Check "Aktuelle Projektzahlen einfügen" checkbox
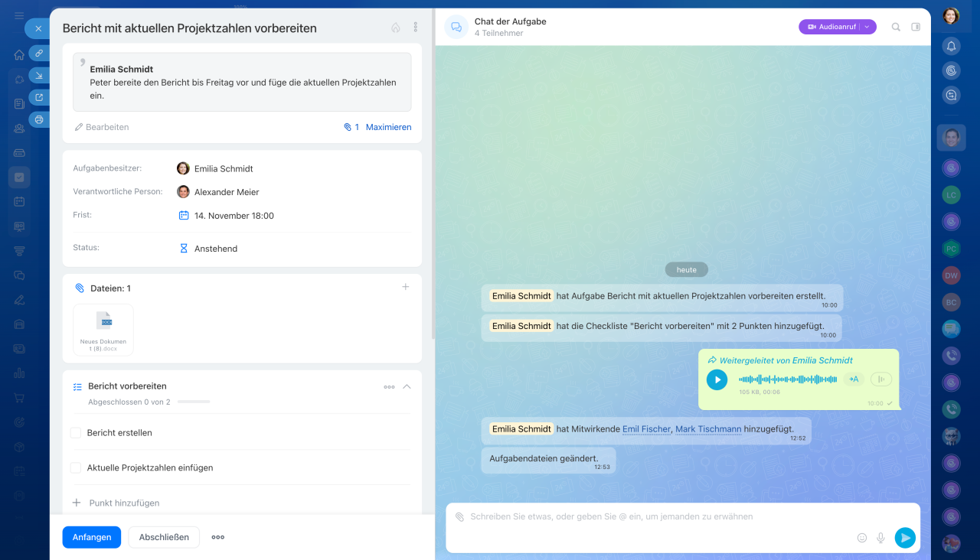This screenshot has width=980, height=560. click(76, 467)
